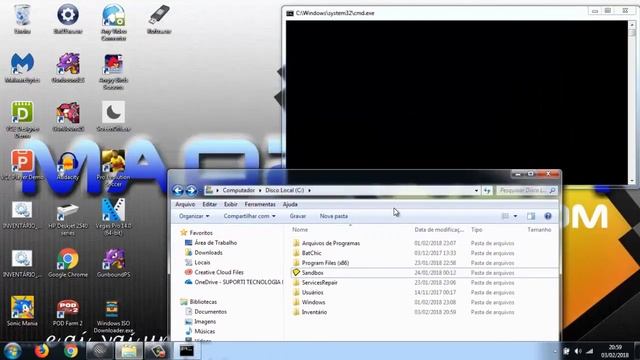
Task: Expand chevron after Computador in breadcrumb
Action: (260, 190)
